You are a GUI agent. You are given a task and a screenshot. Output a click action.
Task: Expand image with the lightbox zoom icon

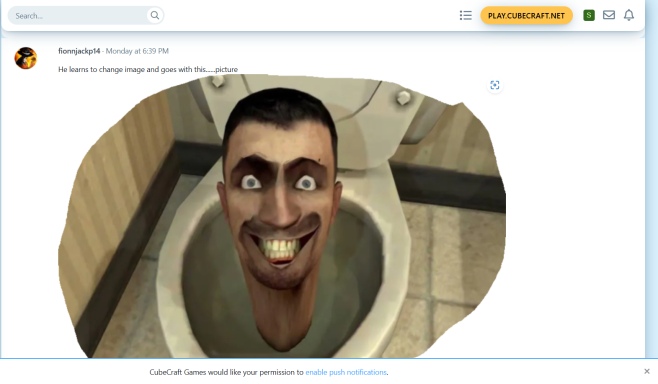pos(495,85)
